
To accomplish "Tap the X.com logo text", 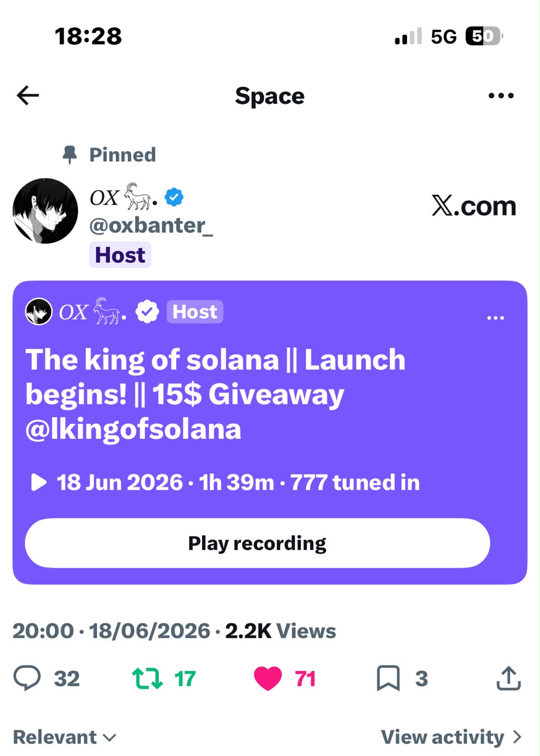I will click(x=474, y=206).
